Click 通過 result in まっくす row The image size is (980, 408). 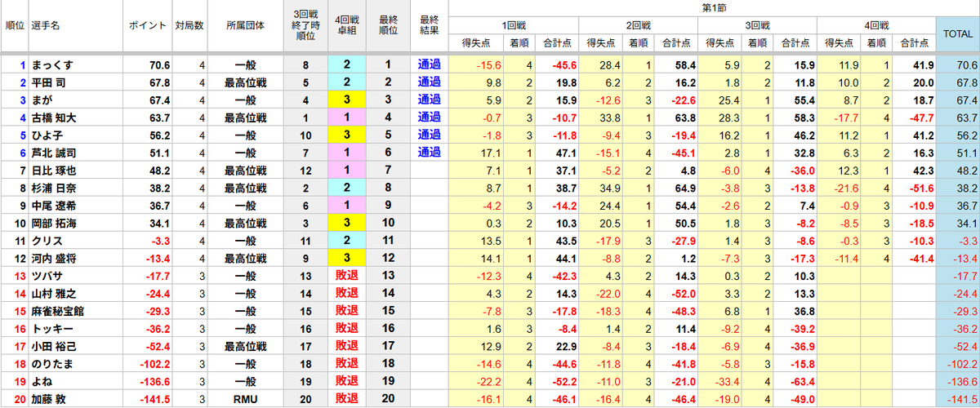[x=430, y=64]
